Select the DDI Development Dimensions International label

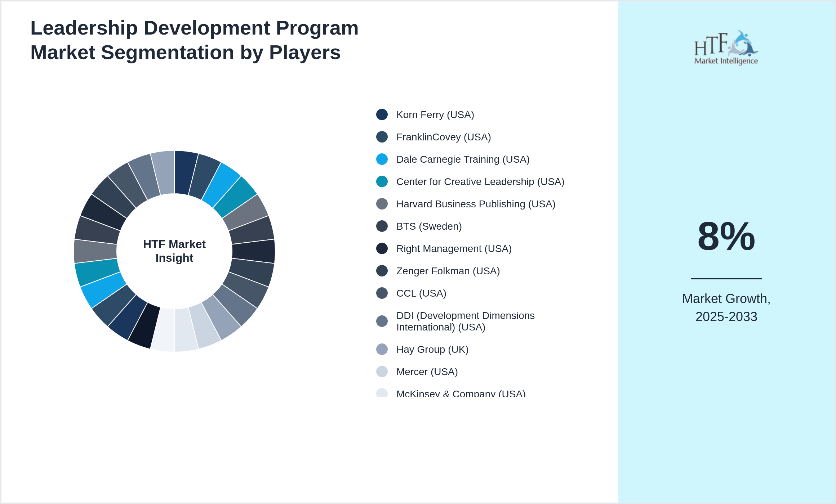pos(466,321)
